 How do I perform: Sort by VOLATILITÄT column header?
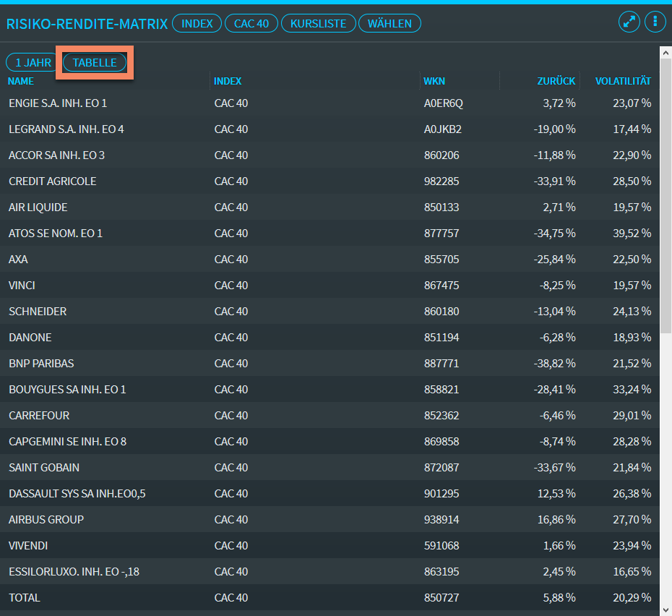623,81
